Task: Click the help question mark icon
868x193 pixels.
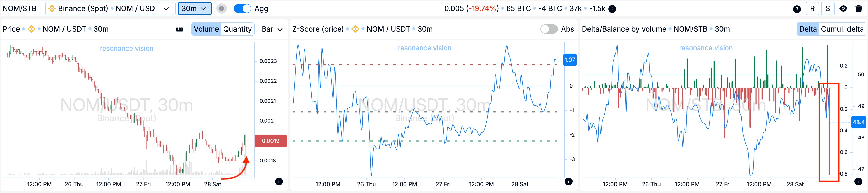Action: click(797, 9)
